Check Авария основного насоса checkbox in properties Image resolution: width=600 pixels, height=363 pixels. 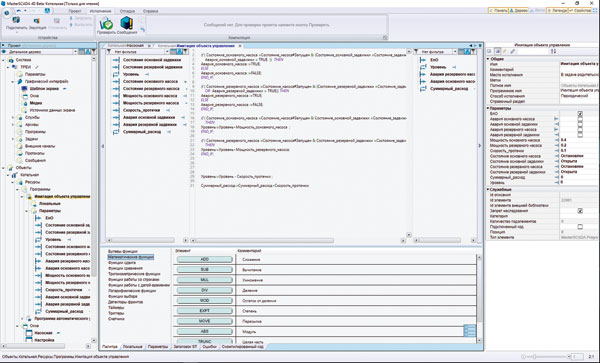coord(580,119)
